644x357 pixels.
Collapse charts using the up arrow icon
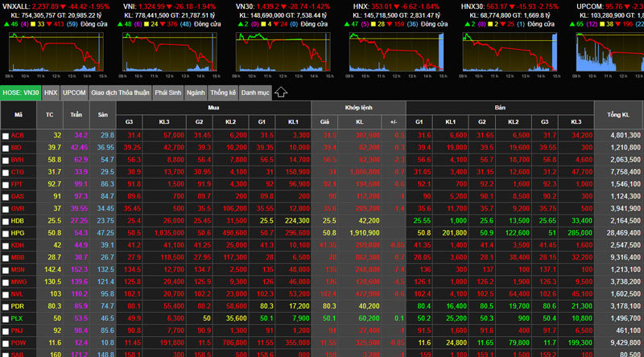[x=281, y=92]
